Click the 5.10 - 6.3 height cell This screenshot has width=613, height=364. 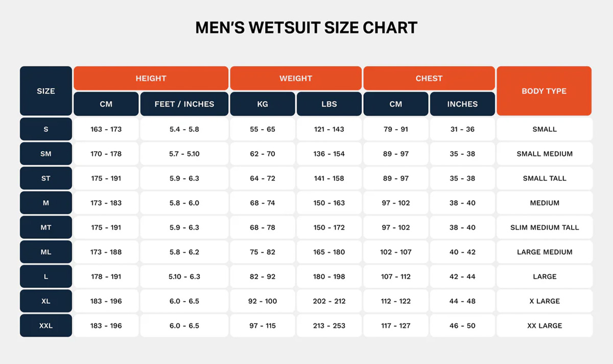(x=184, y=277)
